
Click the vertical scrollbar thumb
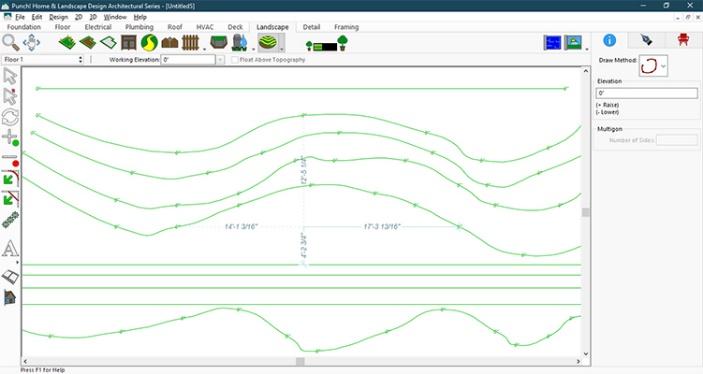586,212
